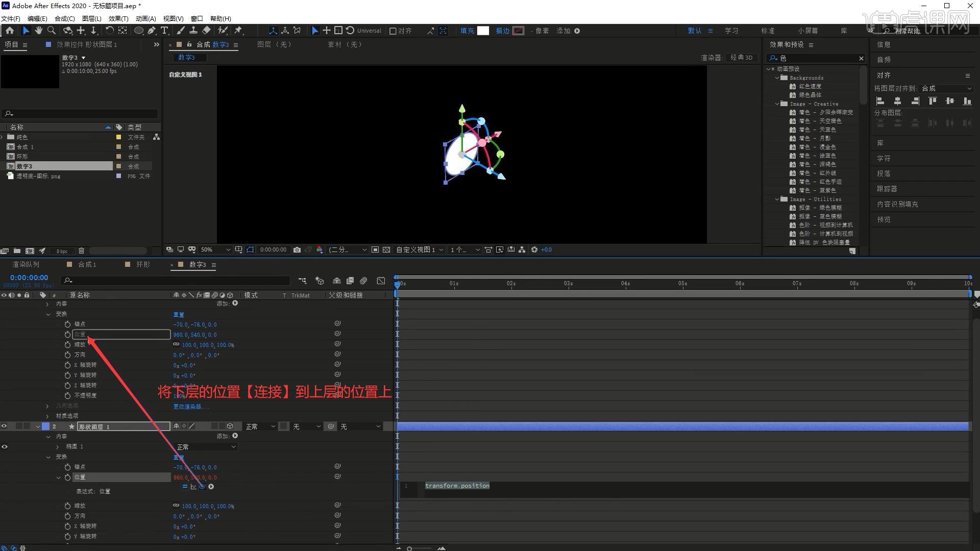Click the show channel color icon
Viewport: 980px width, 551px height.
pyautogui.click(x=320, y=250)
